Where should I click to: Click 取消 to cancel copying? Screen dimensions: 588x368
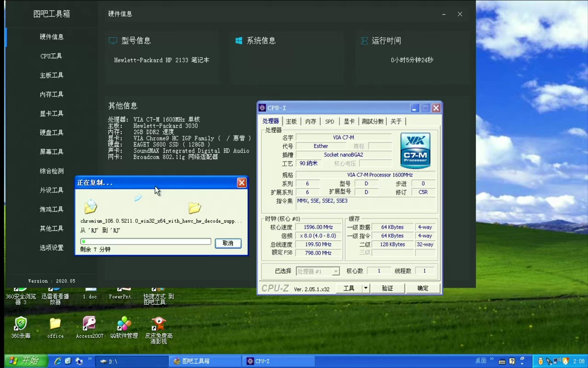coord(228,243)
